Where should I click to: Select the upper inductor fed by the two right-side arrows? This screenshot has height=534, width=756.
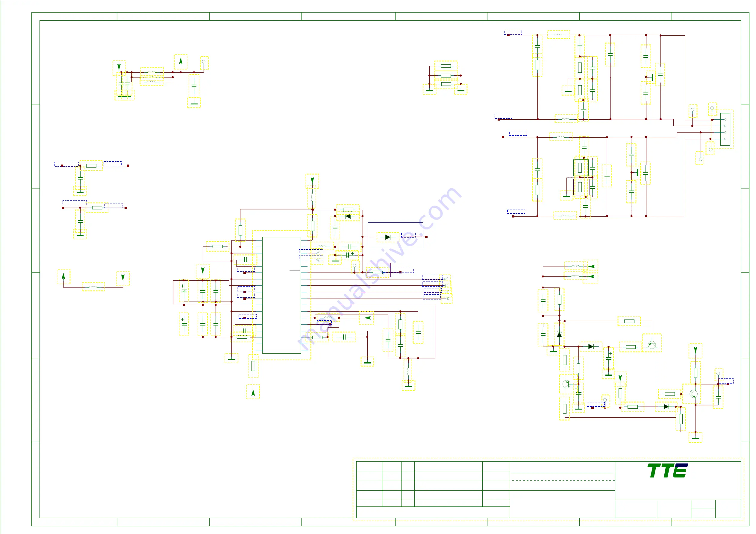575,266
